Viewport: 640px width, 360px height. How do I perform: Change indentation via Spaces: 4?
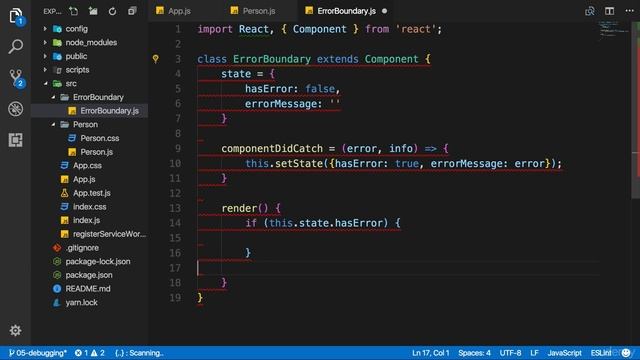[474, 353]
